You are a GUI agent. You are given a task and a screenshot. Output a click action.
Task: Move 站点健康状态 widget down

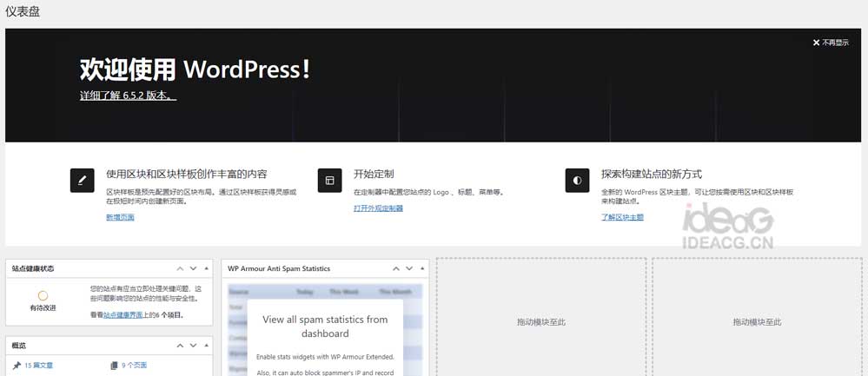(193, 268)
